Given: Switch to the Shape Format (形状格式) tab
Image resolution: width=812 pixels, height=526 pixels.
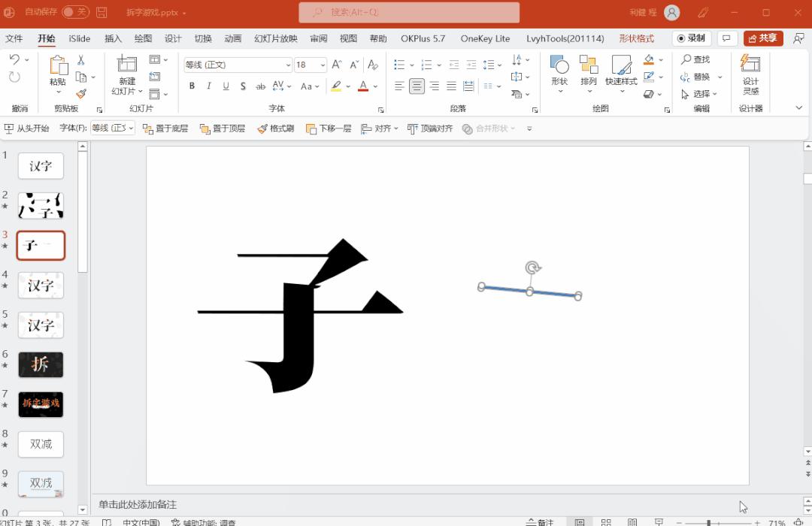Looking at the screenshot, I should [636, 38].
